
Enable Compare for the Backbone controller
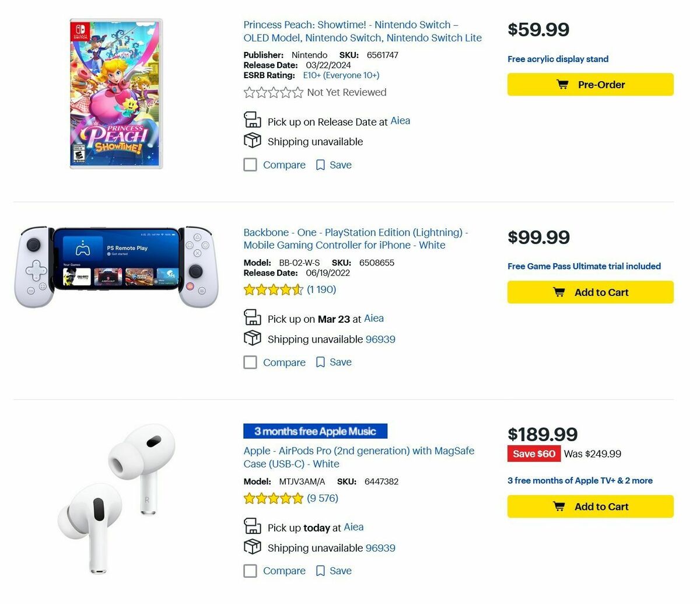click(250, 362)
